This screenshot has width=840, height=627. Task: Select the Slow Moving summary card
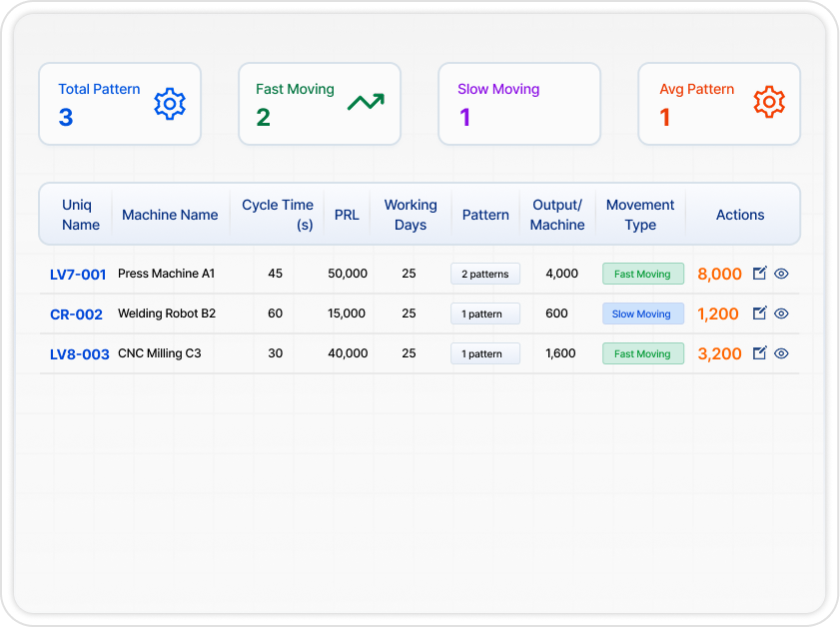point(519,104)
